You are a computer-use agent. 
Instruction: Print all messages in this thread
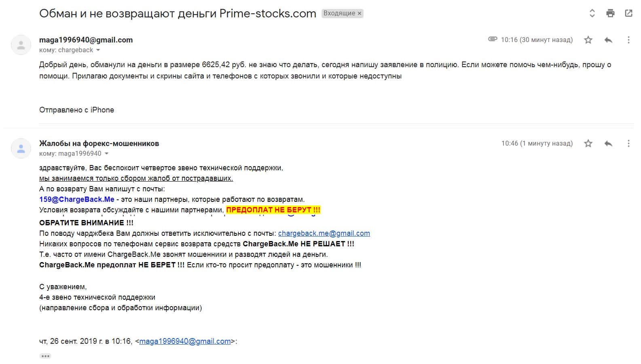click(610, 13)
